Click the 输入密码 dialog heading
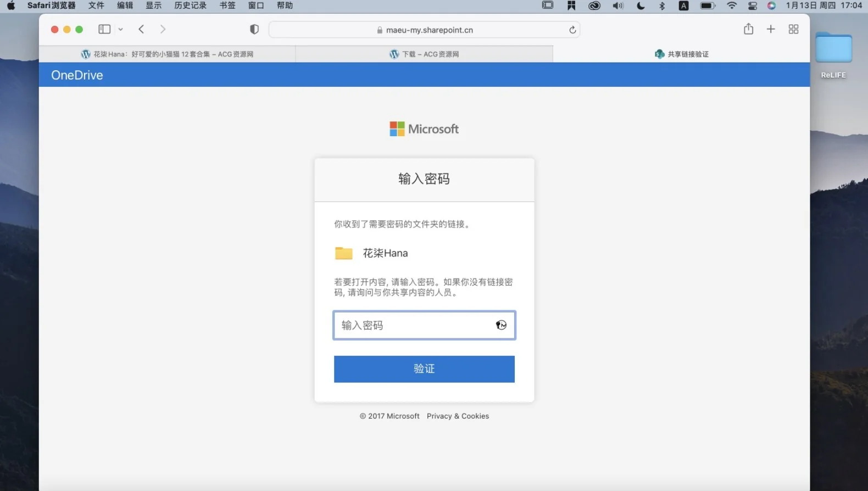 tap(424, 178)
